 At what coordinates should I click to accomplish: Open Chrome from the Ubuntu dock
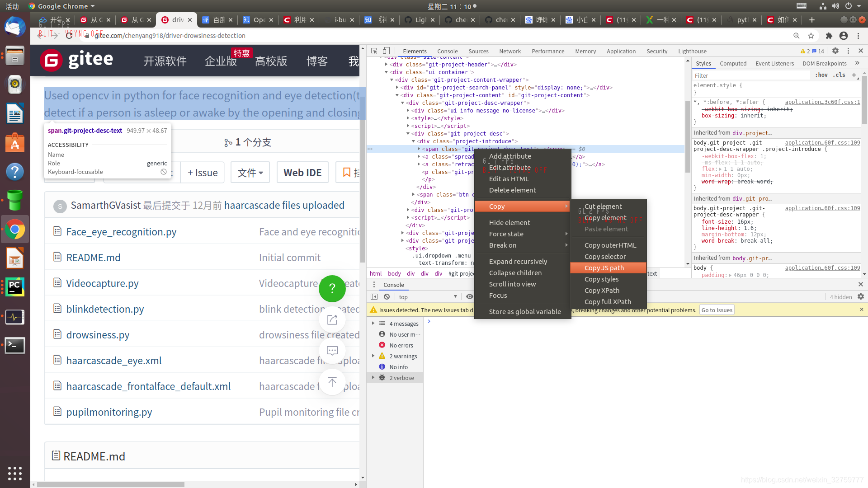point(15,230)
